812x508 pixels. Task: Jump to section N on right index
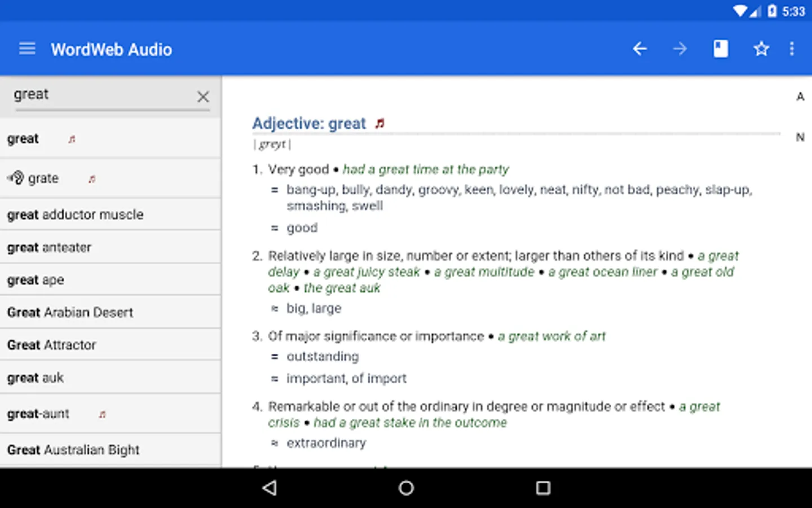pyautogui.click(x=800, y=137)
